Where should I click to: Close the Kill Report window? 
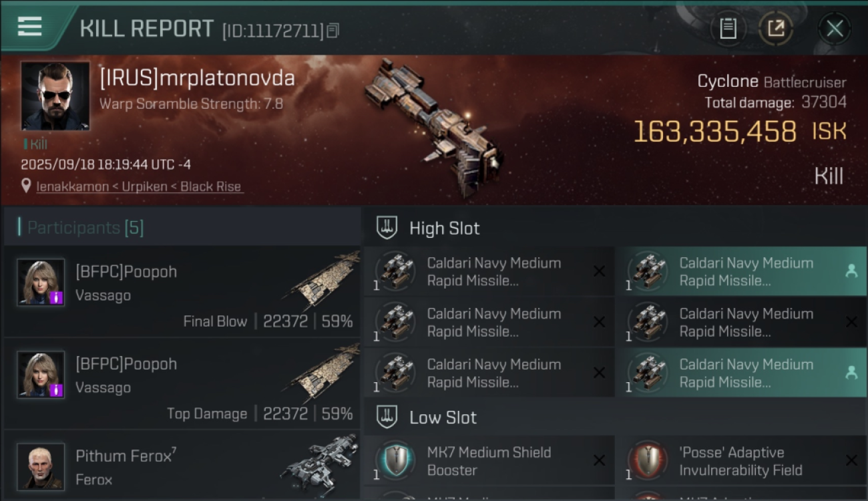coord(834,29)
